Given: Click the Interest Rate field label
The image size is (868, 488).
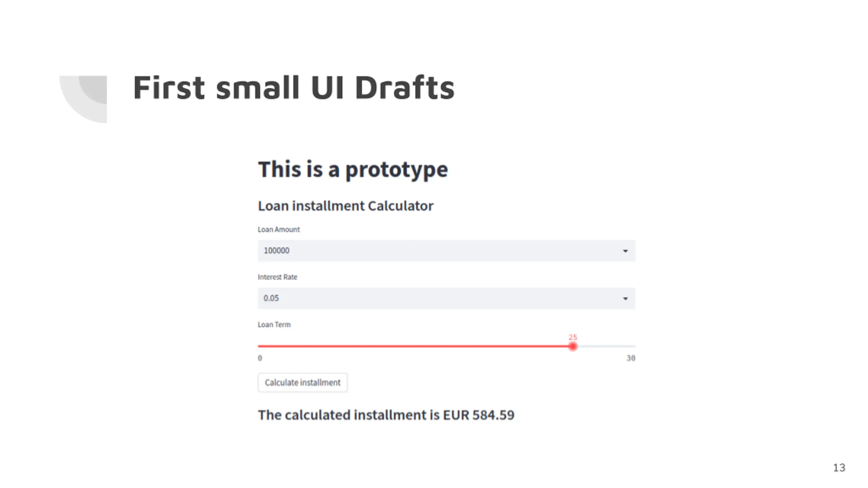Looking at the screenshot, I should coord(277,277).
